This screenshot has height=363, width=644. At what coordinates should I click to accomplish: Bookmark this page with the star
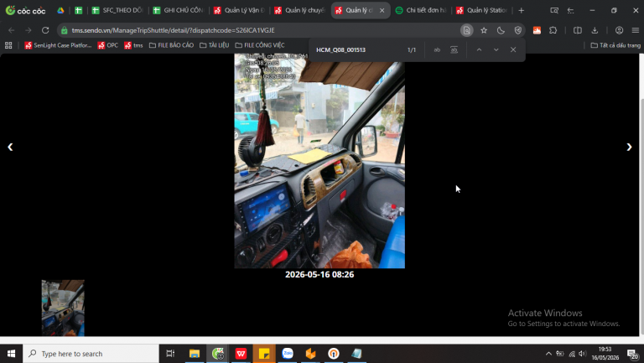(484, 30)
